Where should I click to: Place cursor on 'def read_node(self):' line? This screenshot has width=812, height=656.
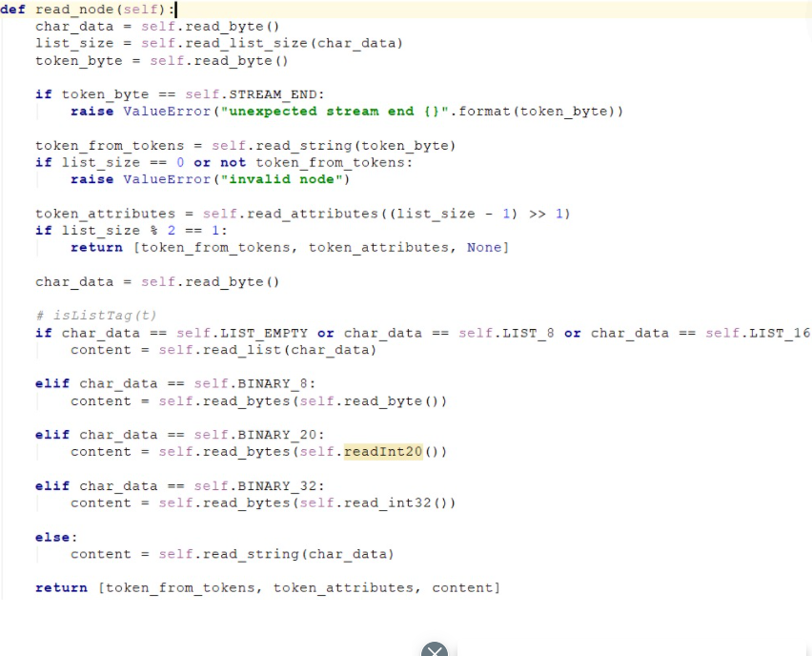coord(89,10)
